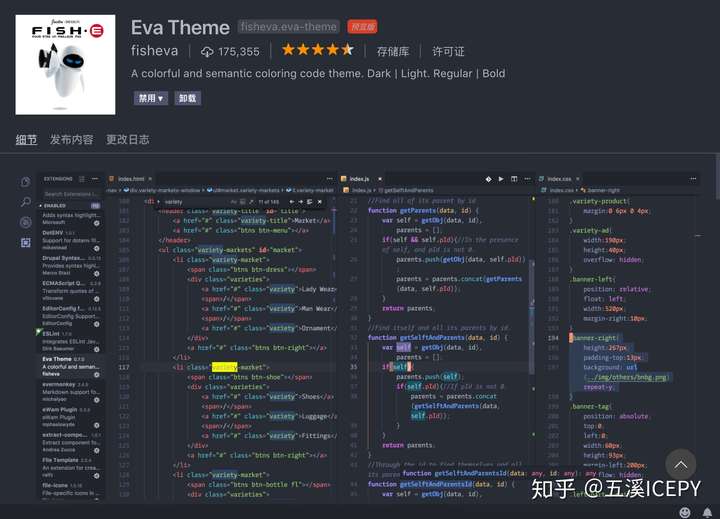Image resolution: width=720 pixels, height=519 pixels.
Task: Click the Eva Theme extension logo image
Action: pyautogui.click(x=65, y=65)
